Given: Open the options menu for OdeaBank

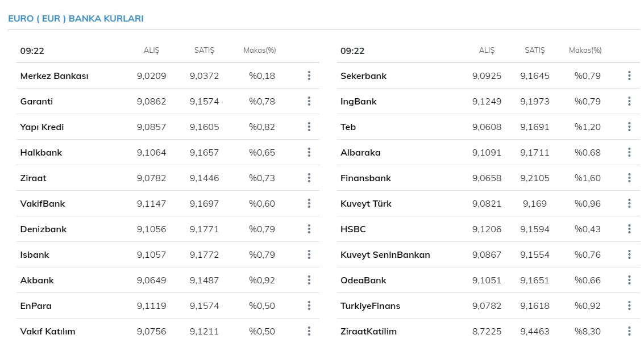Looking at the screenshot, I should pyautogui.click(x=629, y=280).
